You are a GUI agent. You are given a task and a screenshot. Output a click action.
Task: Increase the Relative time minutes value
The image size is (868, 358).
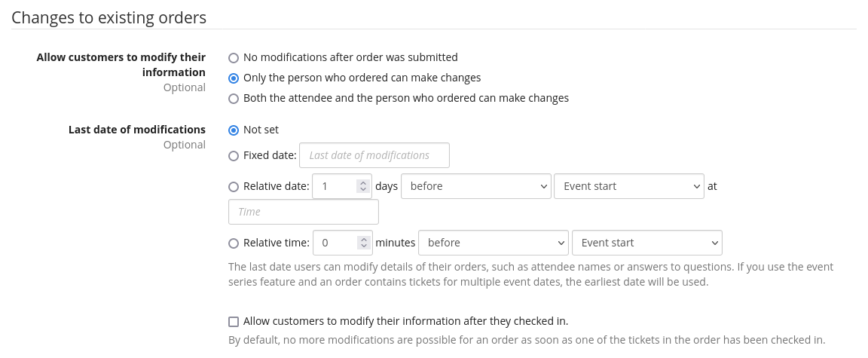click(363, 239)
